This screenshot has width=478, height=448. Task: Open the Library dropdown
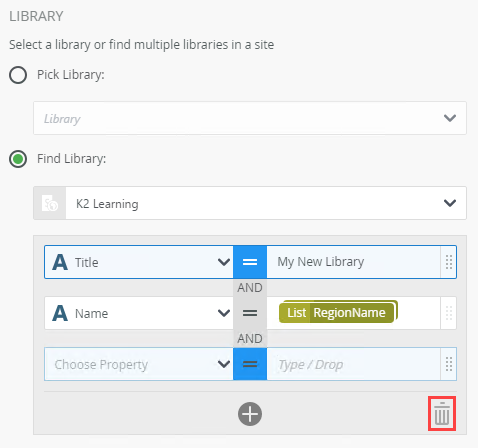pyautogui.click(x=250, y=118)
